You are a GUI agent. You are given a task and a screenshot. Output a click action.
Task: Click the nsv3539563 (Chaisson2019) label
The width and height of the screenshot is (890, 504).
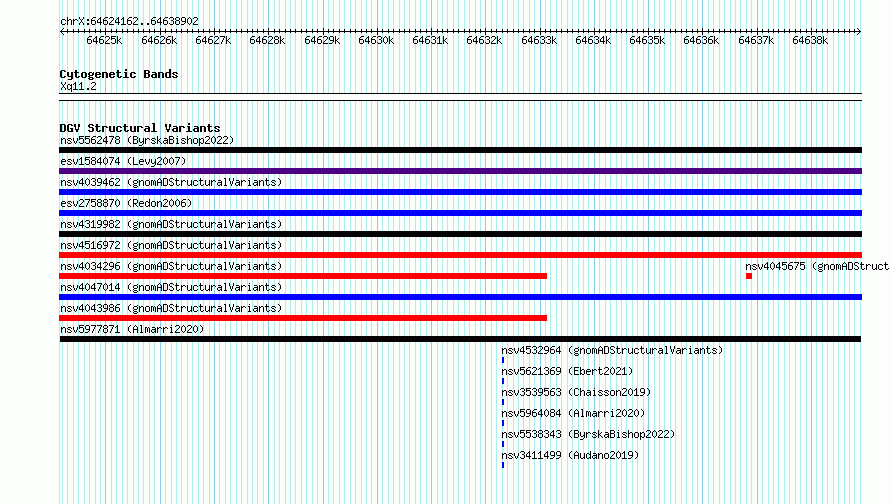(576, 392)
